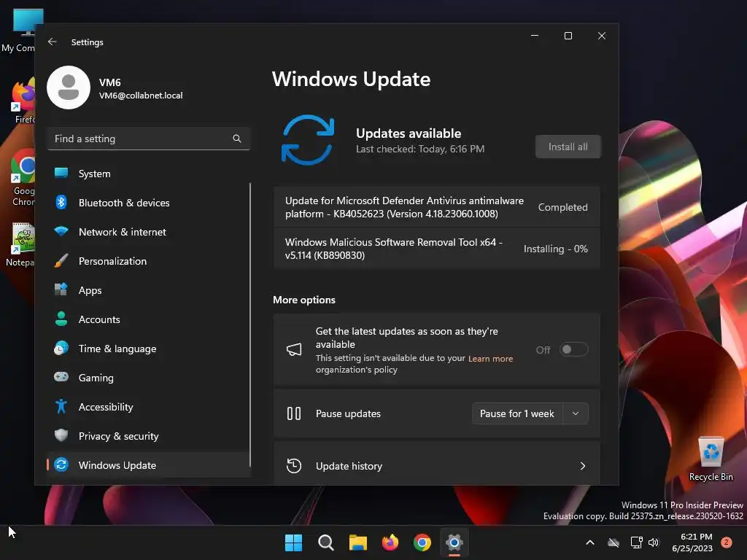Image resolution: width=747 pixels, height=560 pixels.
Task: Open File Explorer from the taskbar
Action: click(x=357, y=542)
